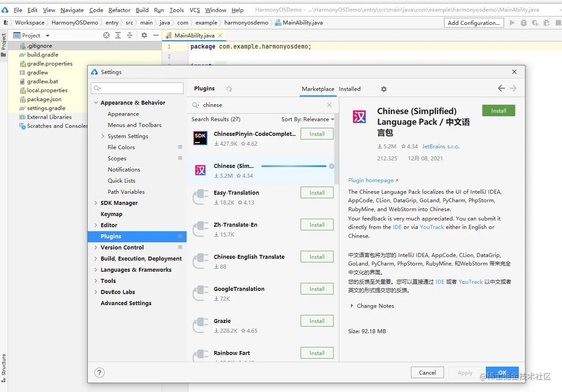The height and width of the screenshot is (392, 562).
Task: Click Add Configuration button
Action: coord(474,23)
